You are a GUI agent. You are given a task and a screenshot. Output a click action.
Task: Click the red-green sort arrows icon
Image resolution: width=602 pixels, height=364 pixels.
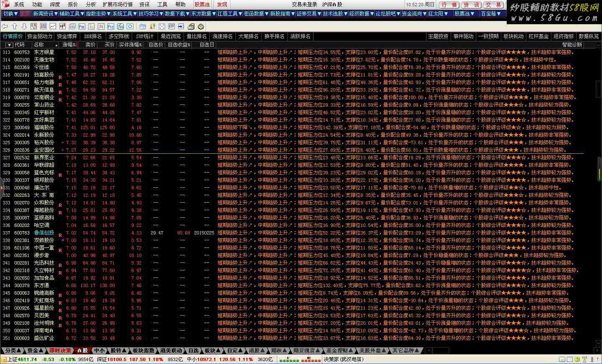pyautogui.click(x=152, y=26)
